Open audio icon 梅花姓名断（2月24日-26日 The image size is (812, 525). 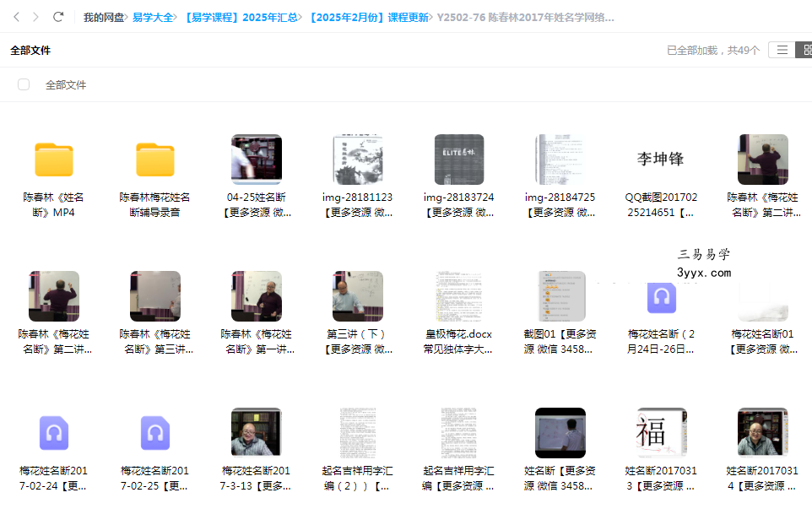(x=661, y=297)
